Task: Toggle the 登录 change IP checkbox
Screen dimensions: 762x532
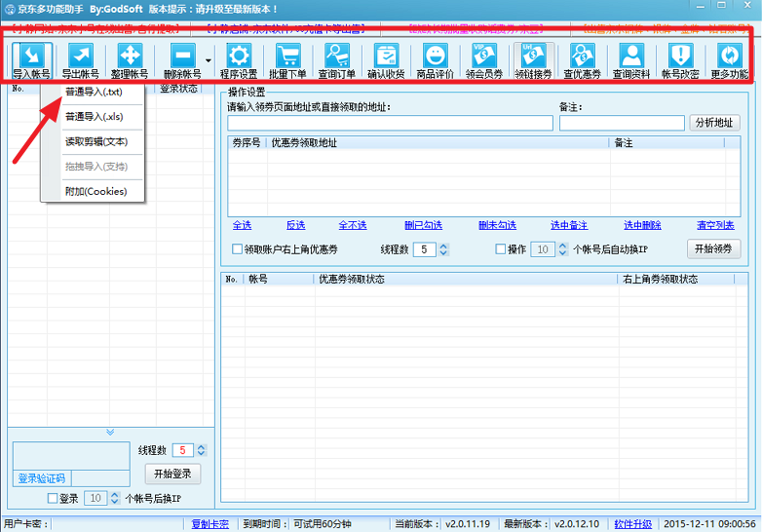Action: click(x=53, y=499)
